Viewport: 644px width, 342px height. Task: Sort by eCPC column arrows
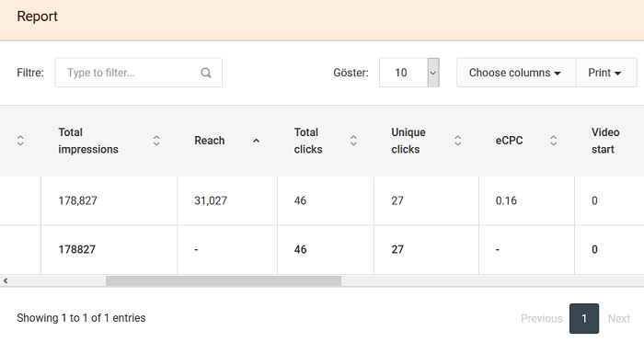tap(553, 141)
